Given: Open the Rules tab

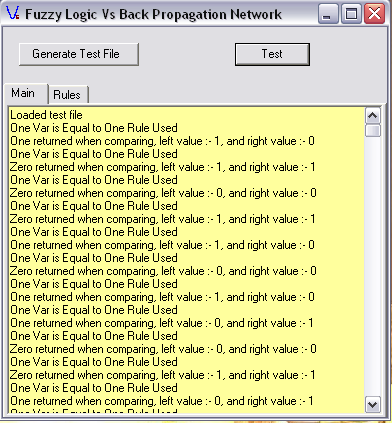Looking at the screenshot, I should pyautogui.click(x=68, y=95).
